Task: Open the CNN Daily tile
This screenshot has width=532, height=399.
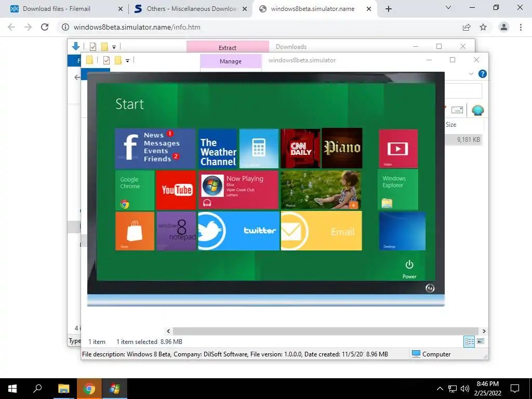Action: pos(300,148)
